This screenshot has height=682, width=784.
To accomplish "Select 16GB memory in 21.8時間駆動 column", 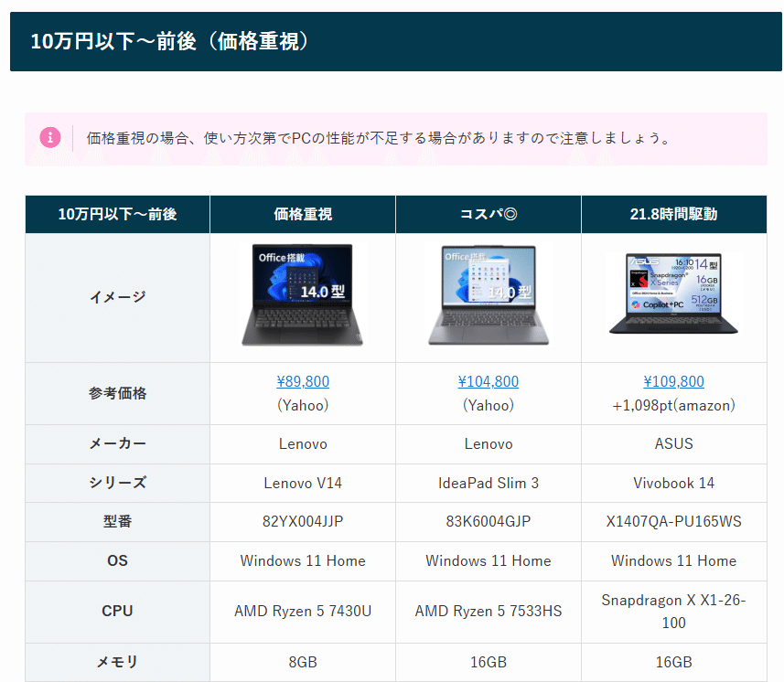I will 674,662.
